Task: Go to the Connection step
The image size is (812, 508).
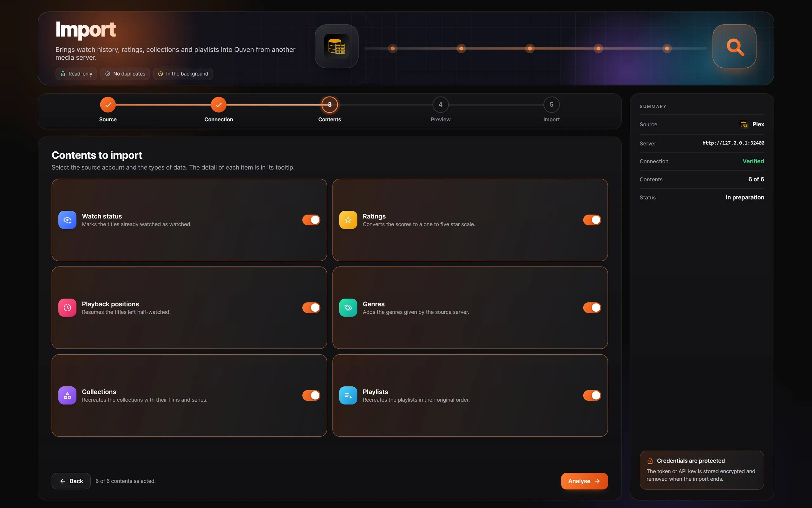Action: [219, 105]
